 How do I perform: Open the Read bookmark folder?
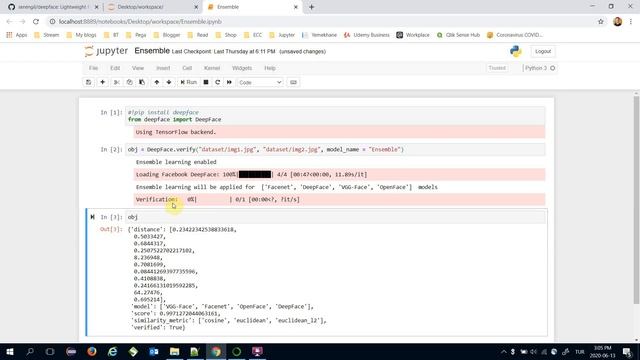coord(198,35)
